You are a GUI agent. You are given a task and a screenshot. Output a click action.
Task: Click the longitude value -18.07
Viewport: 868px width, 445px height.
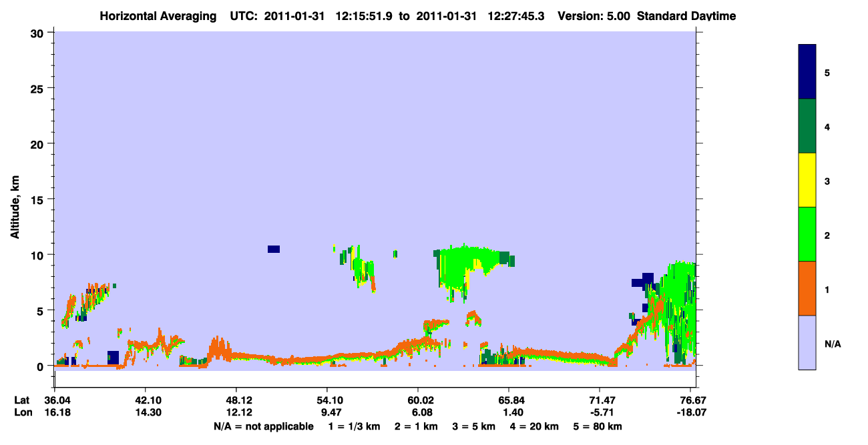click(x=690, y=413)
